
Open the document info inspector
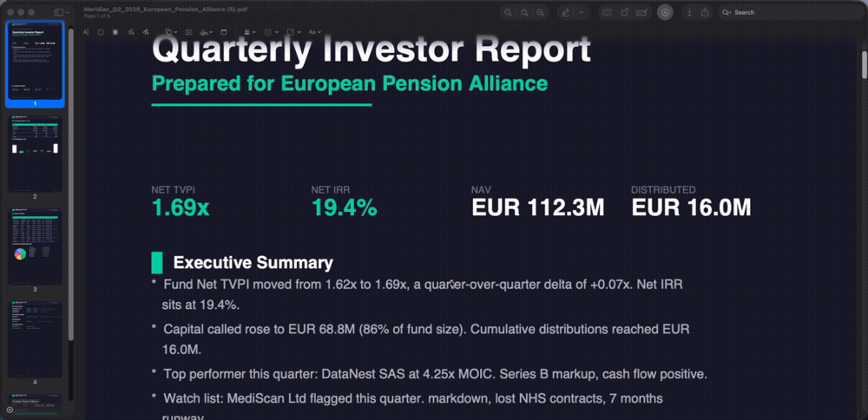click(x=688, y=12)
